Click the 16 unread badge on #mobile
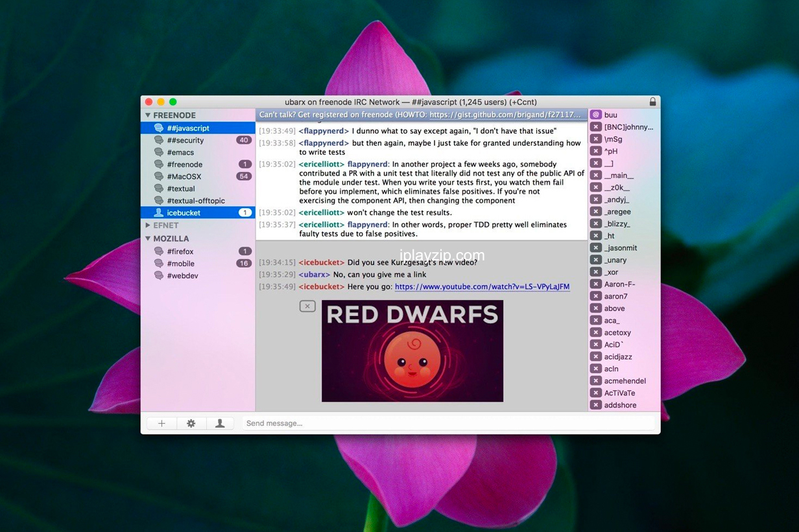The image size is (799, 532). click(244, 263)
